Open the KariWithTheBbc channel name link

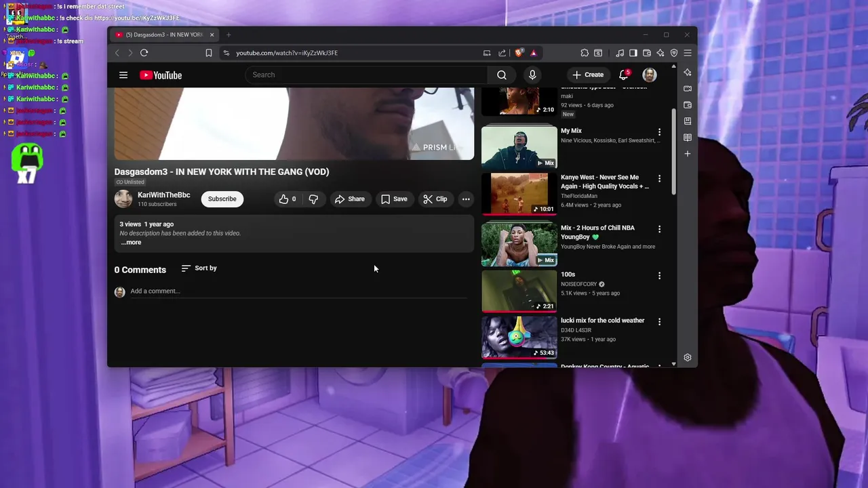click(x=164, y=195)
